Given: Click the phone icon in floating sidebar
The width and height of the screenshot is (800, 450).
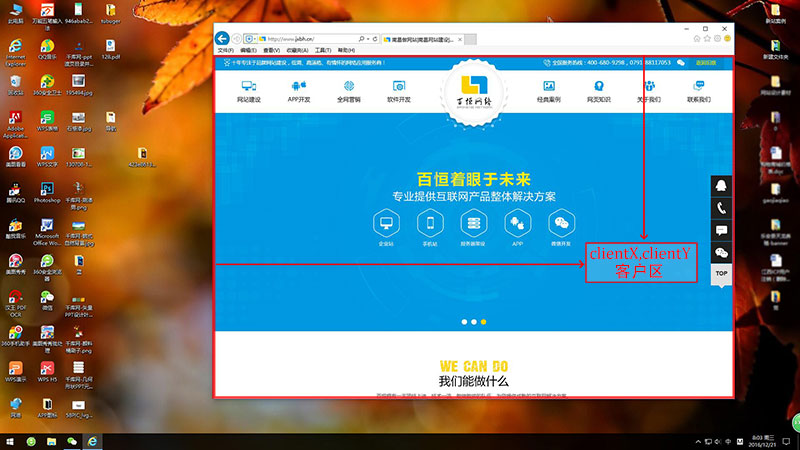Looking at the screenshot, I should pos(721,208).
